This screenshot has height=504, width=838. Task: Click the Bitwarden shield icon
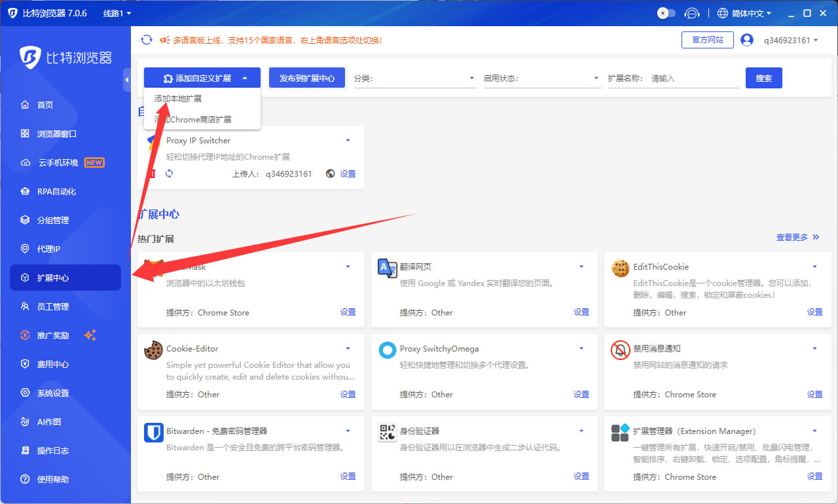point(153,432)
